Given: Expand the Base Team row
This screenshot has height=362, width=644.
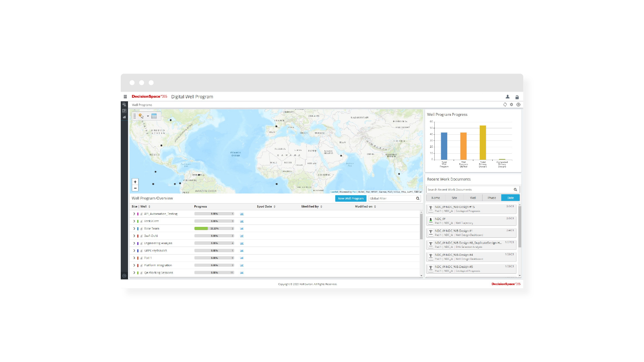Looking at the screenshot, I should click(x=134, y=228).
